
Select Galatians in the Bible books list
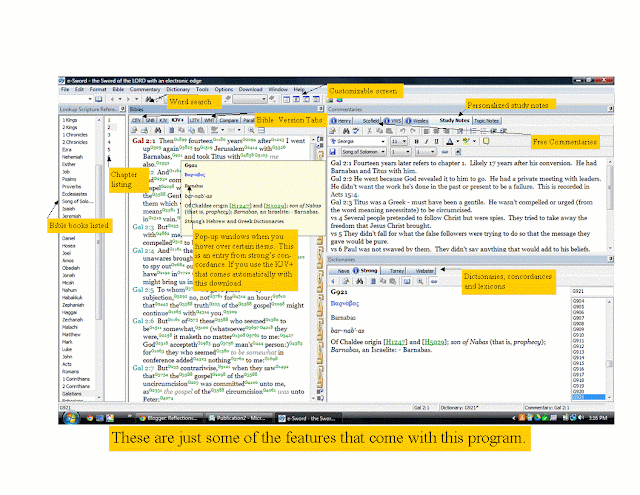tap(72, 394)
